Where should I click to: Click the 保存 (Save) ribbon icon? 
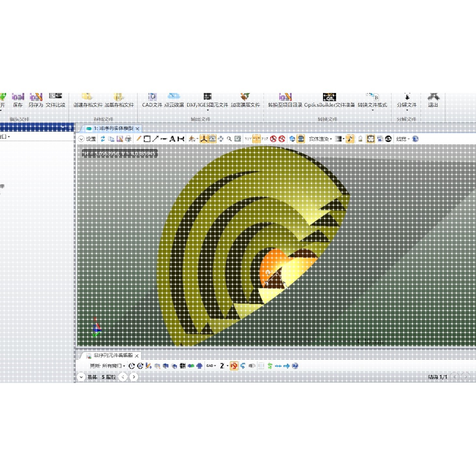18,100
